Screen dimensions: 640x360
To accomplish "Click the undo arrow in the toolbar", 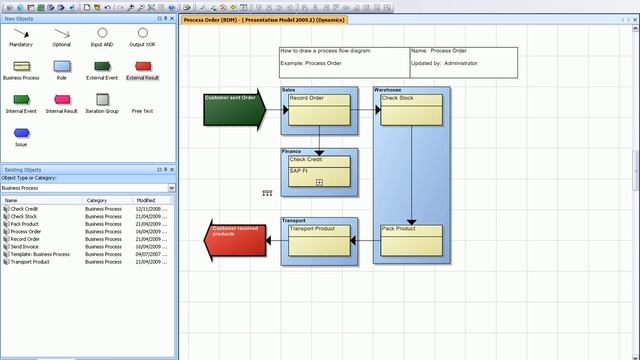I will 107,7.
